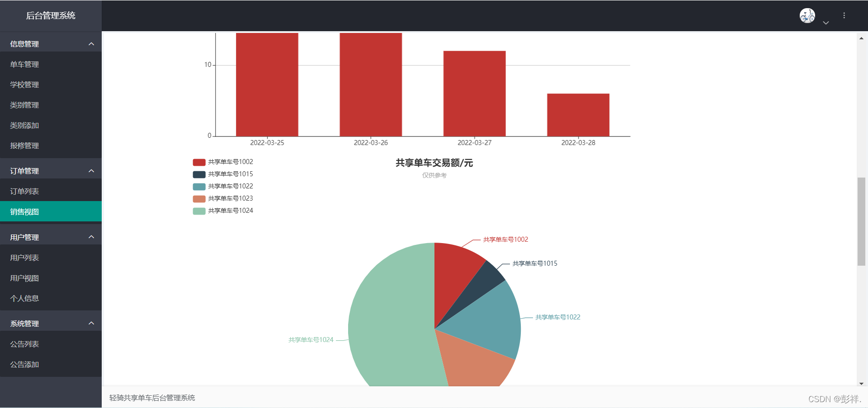Click the 系统管理 section header
The height and width of the screenshot is (408, 868).
pos(51,323)
